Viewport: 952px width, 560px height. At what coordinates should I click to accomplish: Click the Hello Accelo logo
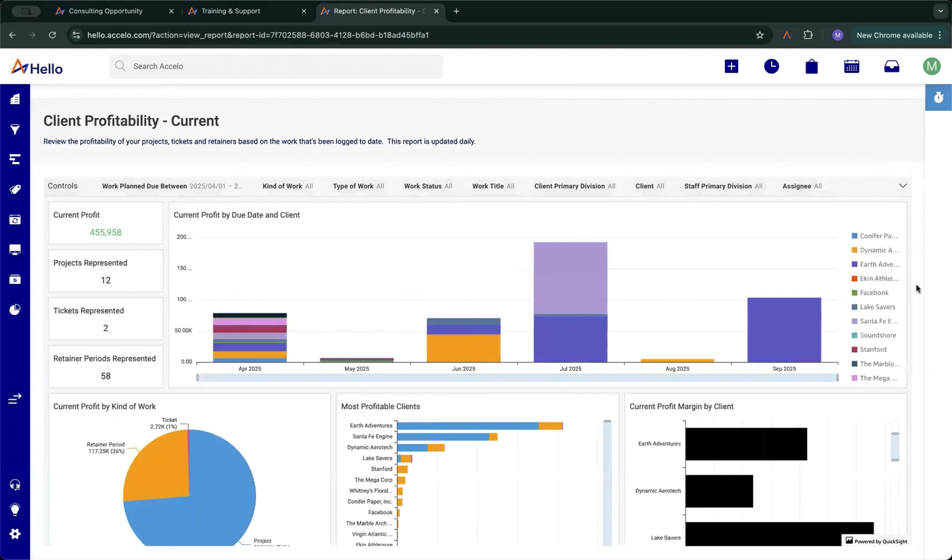(36, 67)
